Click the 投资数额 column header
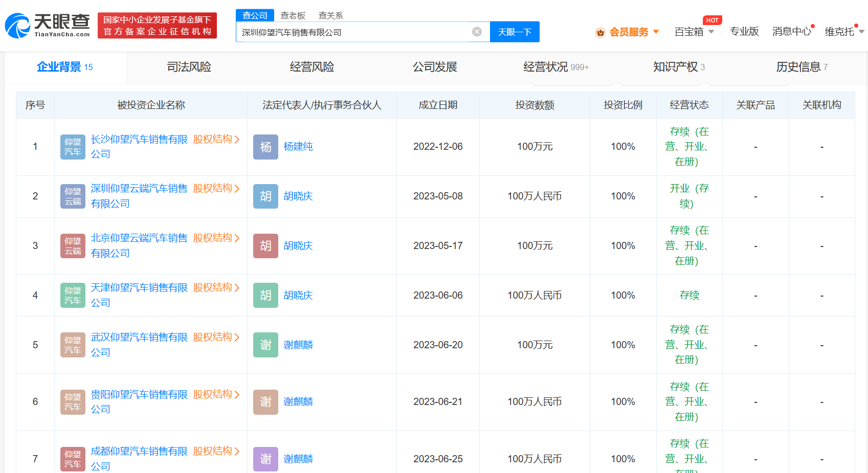 click(x=535, y=105)
